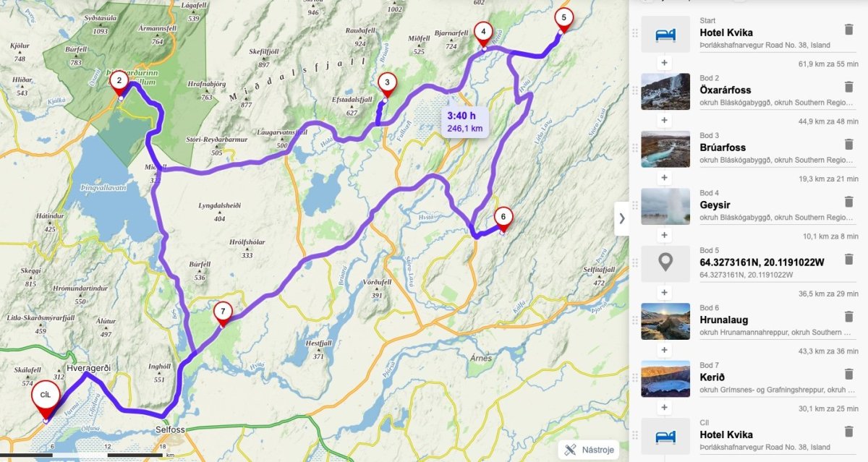Open the Nástroje tools button
The width and height of the screenshot is (868, 462).
(590, 449)
